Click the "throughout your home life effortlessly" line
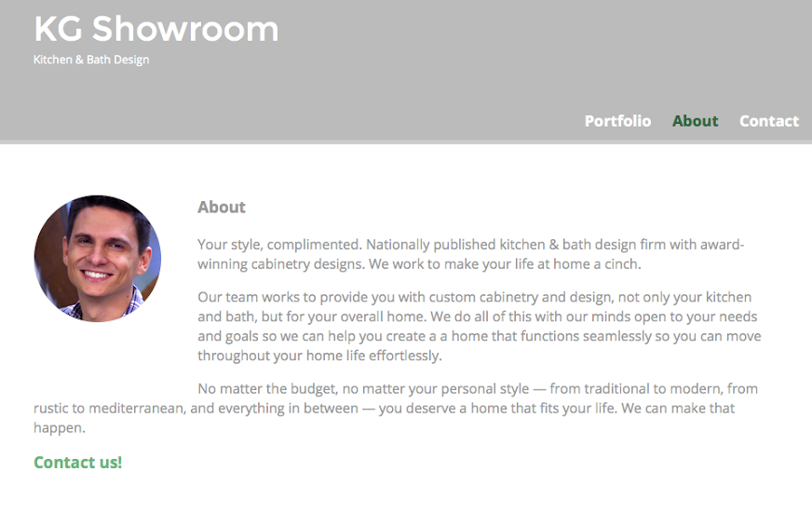This screenshot has height=525, width=812. coord(319,356)
